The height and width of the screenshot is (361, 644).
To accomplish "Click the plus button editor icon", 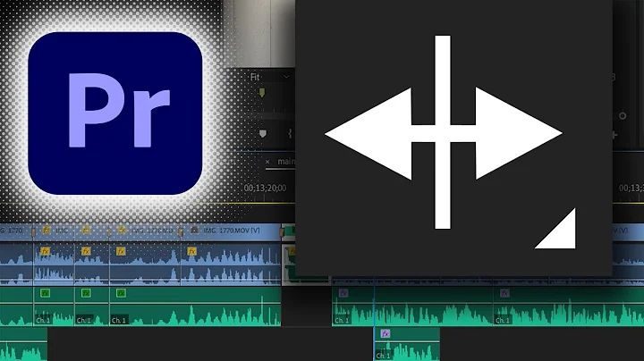I will [x=614, y=135].
